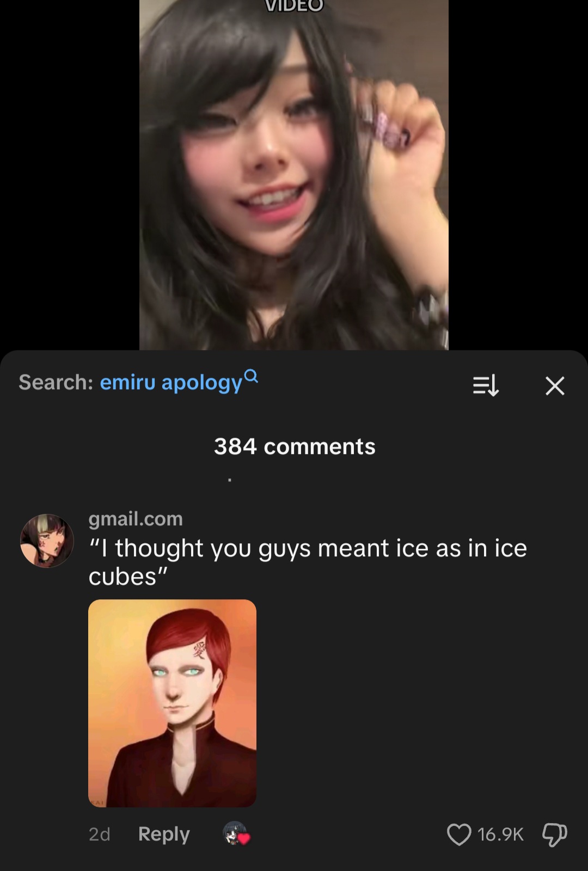Reply to the ice cubes comment
Image resolution: width=588 pixels, height=871 pixels.
pyautogui.click(x=164, y=834)
